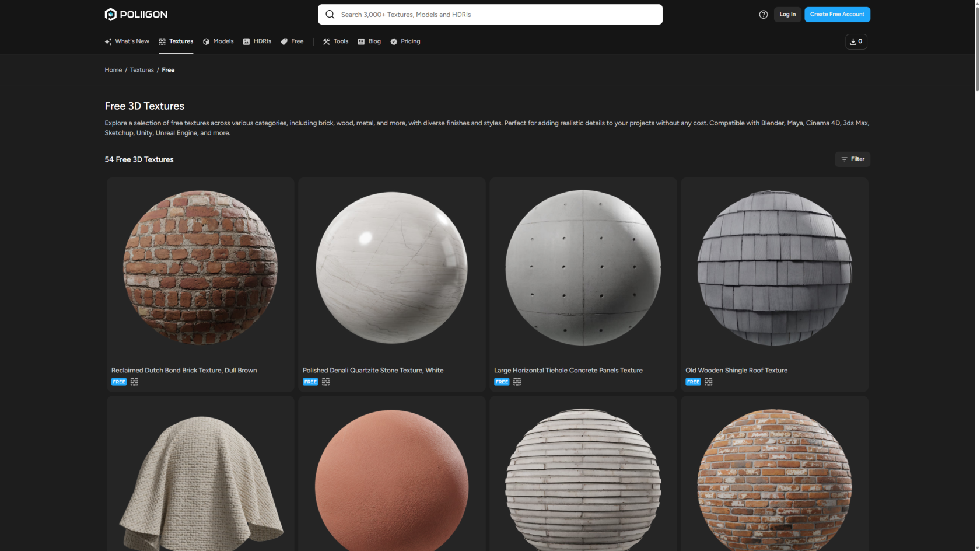The width and height of the screenshot is (980, 551).
Task: Select the Textures tab
Action: point(176,41)
